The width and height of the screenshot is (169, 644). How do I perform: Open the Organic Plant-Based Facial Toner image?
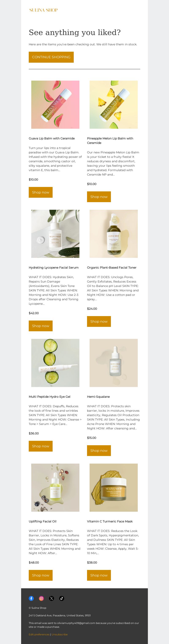(114, 234)
